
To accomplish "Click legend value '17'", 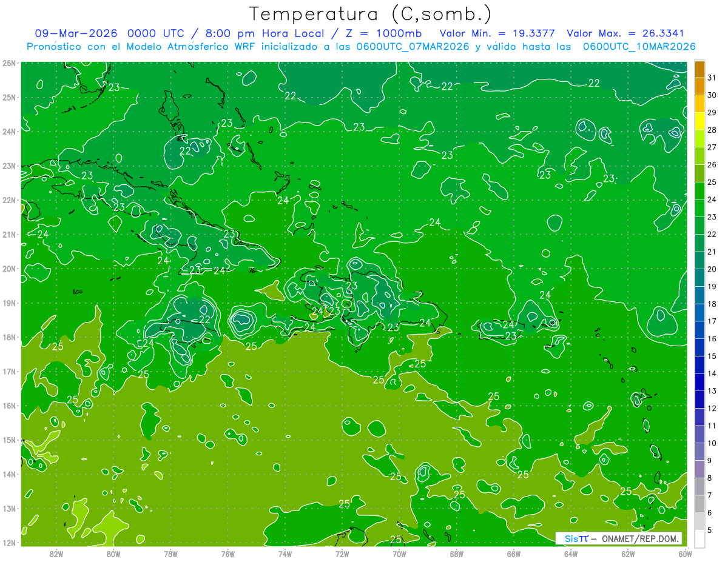I will click(x=712, y=321).
